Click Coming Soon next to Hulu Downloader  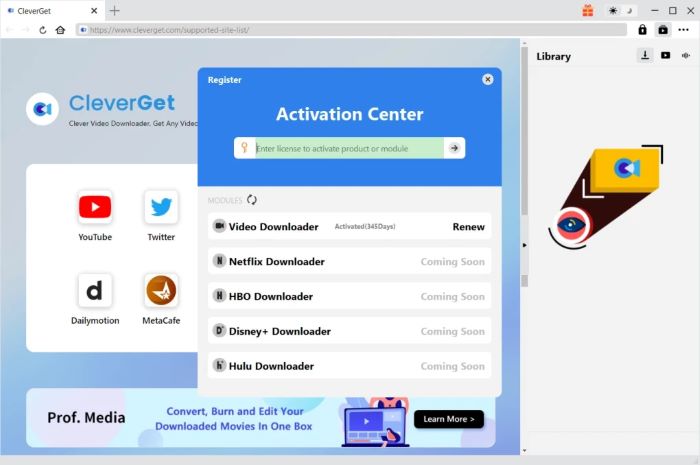point(452,366)
